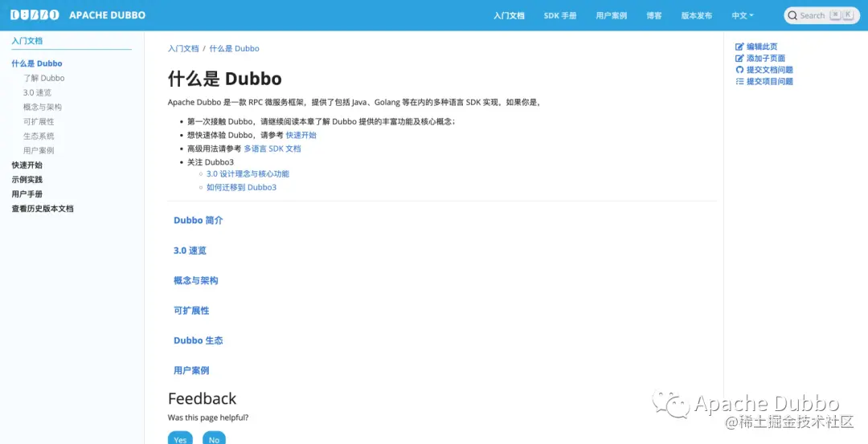Screen dimensions: 868x444
Task: Open 如何迁移到 Dubbo3 link
Action: pyautogui.click(x=241, y=187)
